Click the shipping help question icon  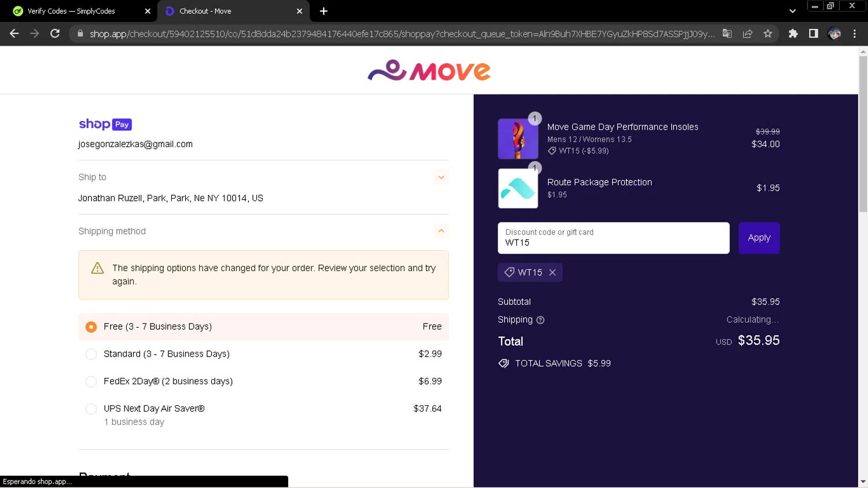[x=540, y=320]
